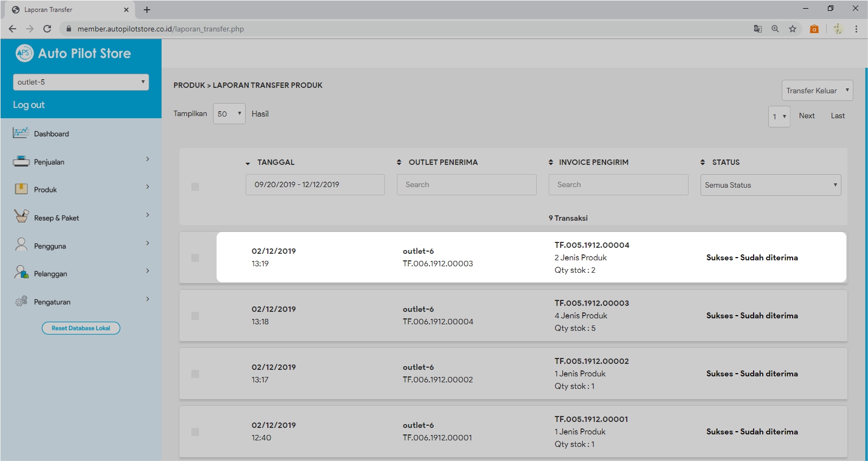Click the Dashboard chart icon in sidebar
The image size is (868, 461).
click(x=21, y=133)
